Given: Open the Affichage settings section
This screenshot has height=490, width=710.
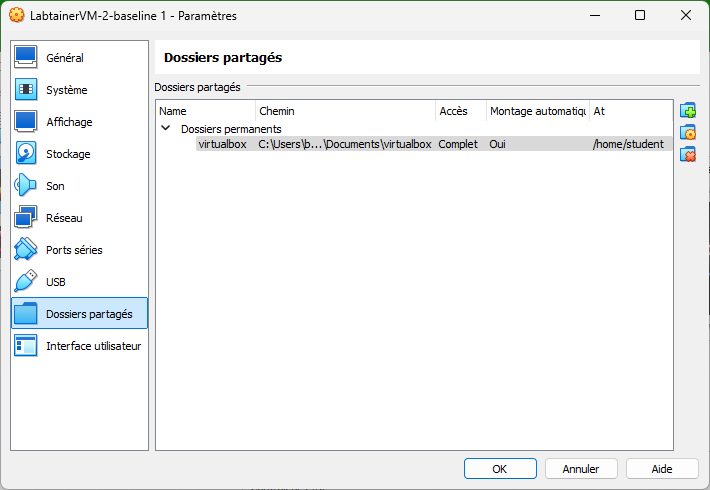Looking at the screenshot, I should click(x=68, y=122).
